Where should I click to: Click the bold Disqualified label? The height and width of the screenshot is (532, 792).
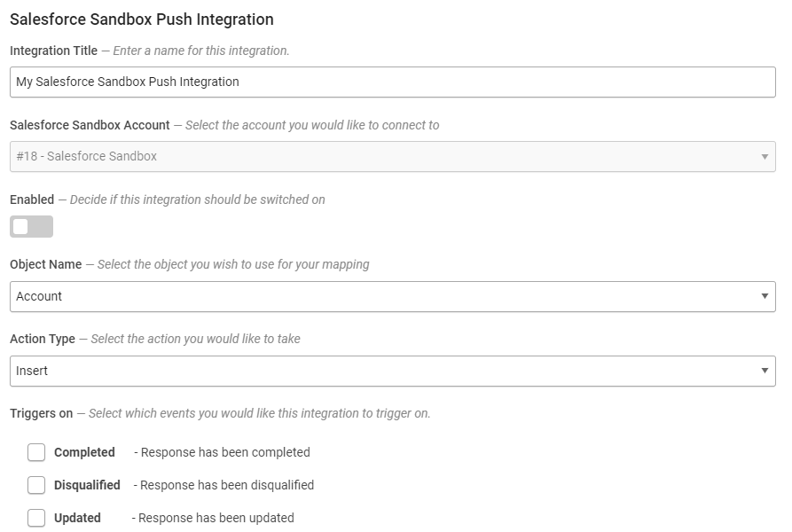coord(87,485)
